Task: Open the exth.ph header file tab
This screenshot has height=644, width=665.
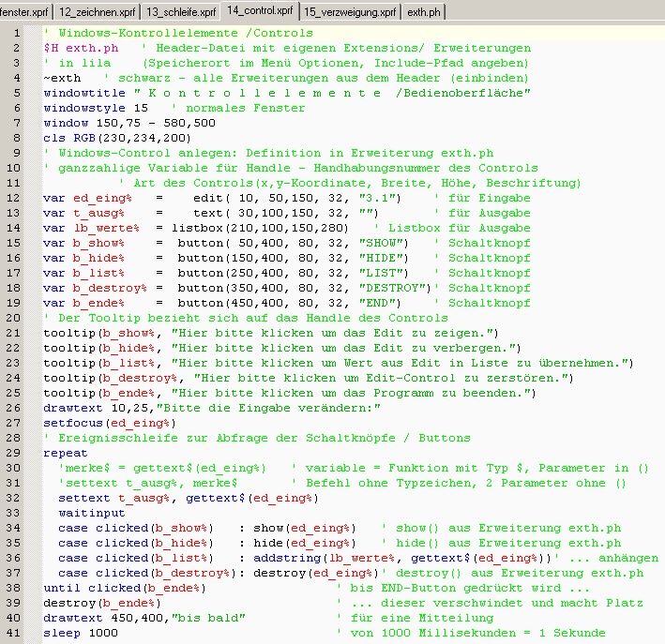Action: [x=422, y=11]
